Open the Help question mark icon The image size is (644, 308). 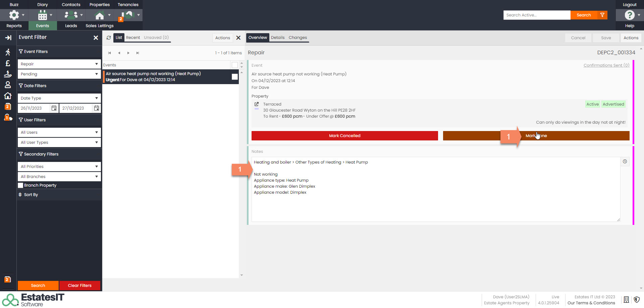click(629, 15)
